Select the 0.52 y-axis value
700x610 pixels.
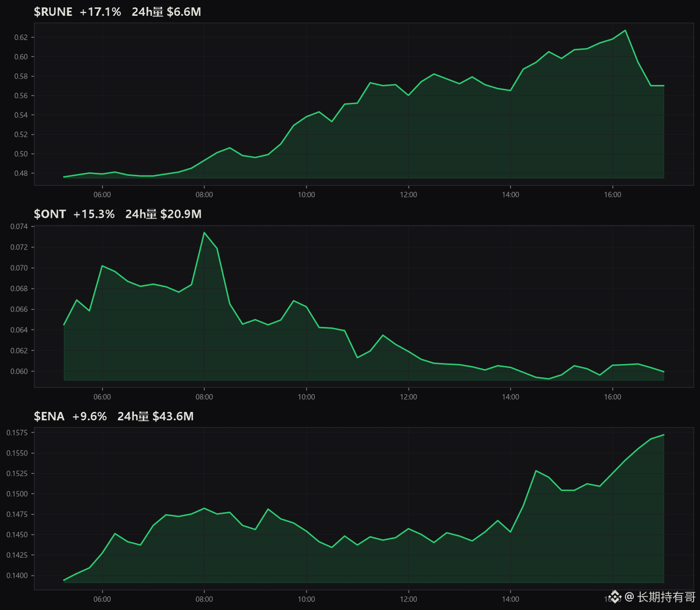coord(21,134)
